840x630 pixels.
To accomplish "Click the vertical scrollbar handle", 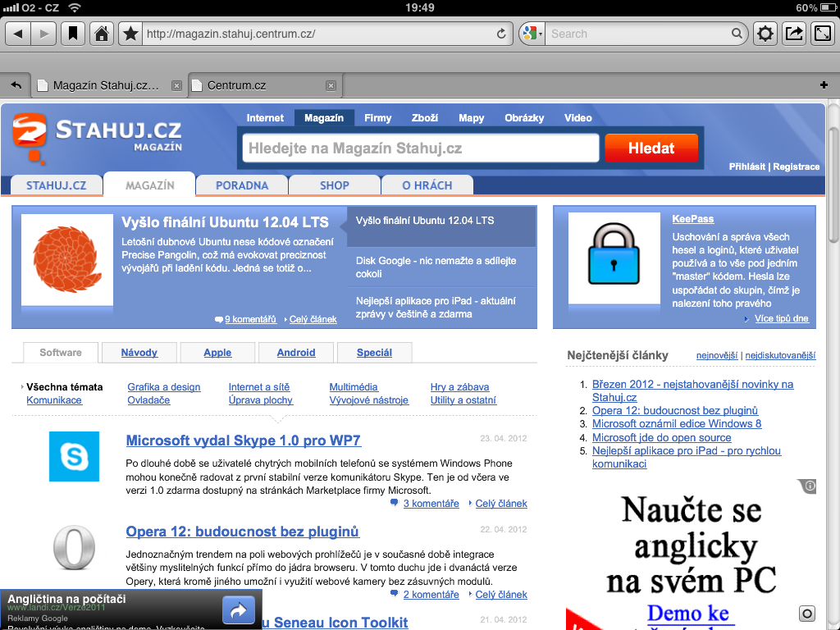I will tap(833, 185).
